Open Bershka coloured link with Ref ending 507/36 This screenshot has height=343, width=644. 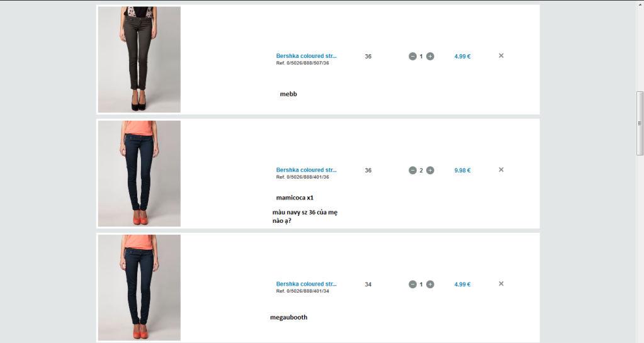306,56
